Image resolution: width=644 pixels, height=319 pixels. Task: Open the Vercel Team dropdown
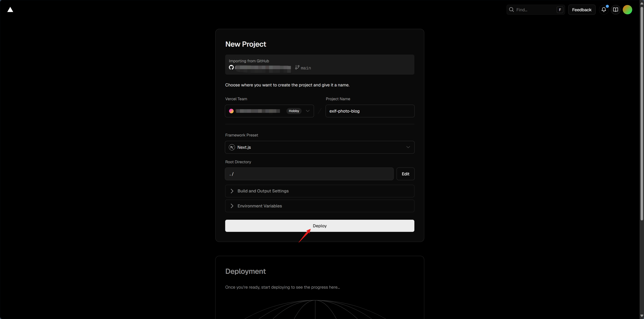click(x=308, y=111)
